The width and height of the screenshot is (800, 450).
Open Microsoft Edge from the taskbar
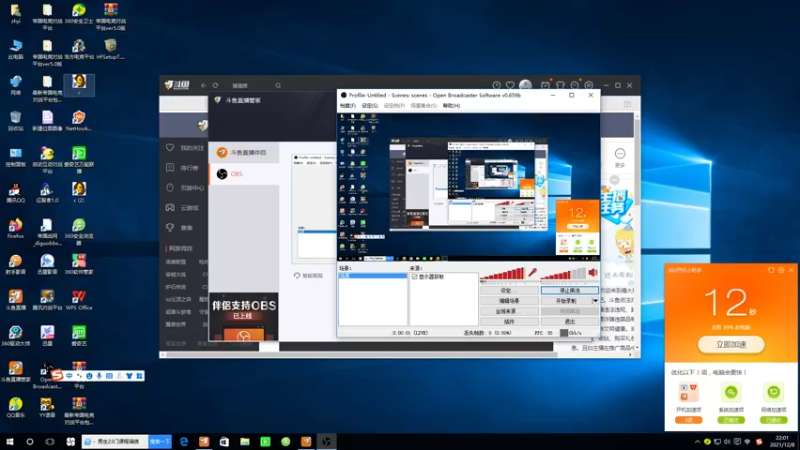[184, 441]
